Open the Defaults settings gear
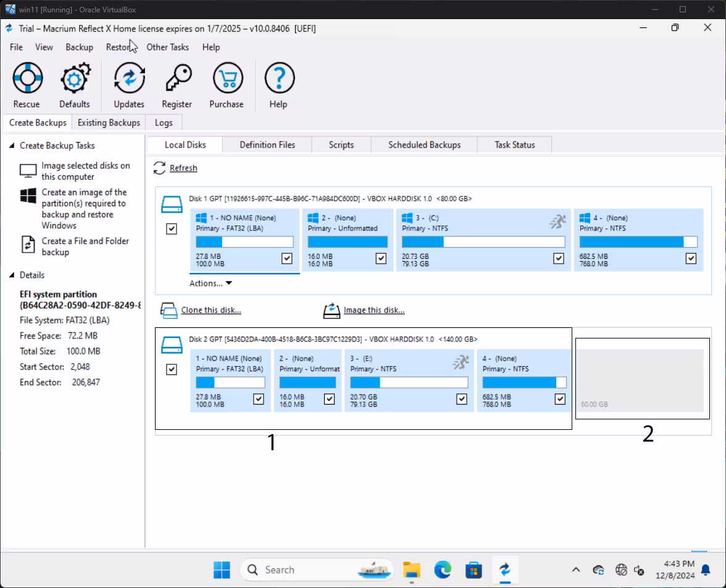726x588 pixels. 75,78
